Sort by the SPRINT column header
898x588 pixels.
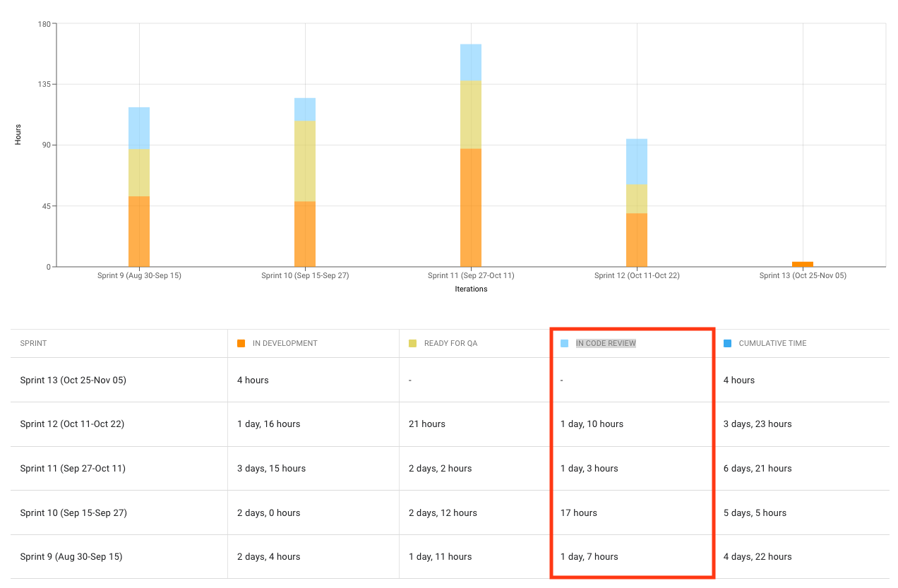[32, 343]
